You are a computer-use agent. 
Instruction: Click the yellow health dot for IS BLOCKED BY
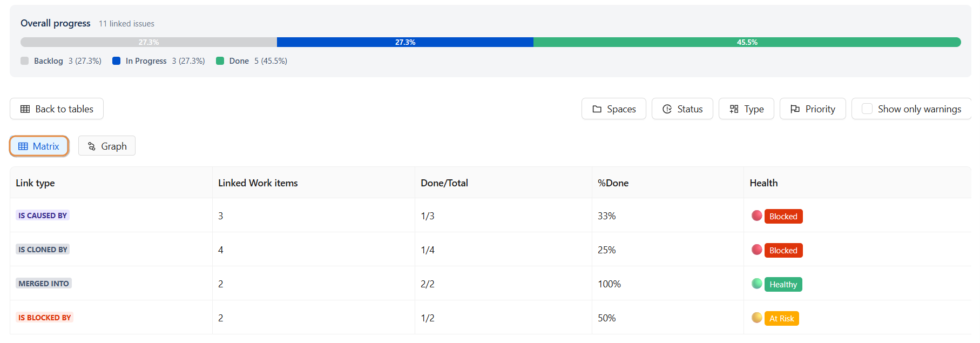click(x=756, y=318)
